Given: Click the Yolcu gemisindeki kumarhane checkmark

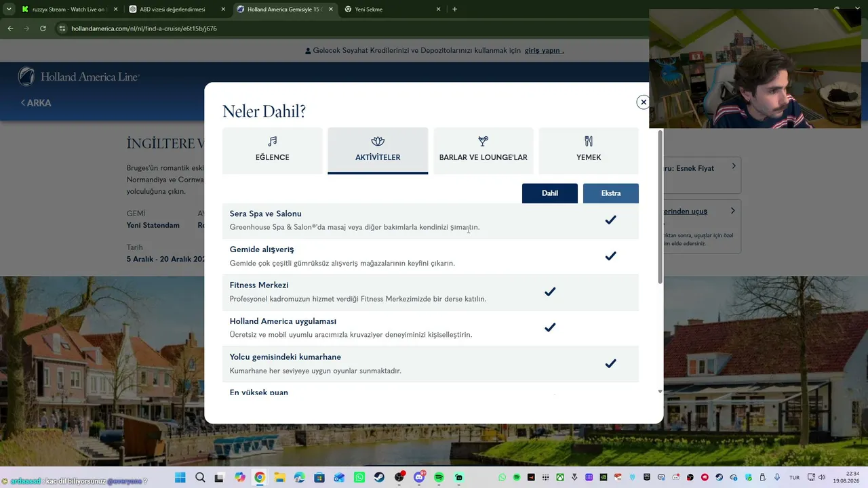Looking at the screenshot, I should (x=611, y=363).
